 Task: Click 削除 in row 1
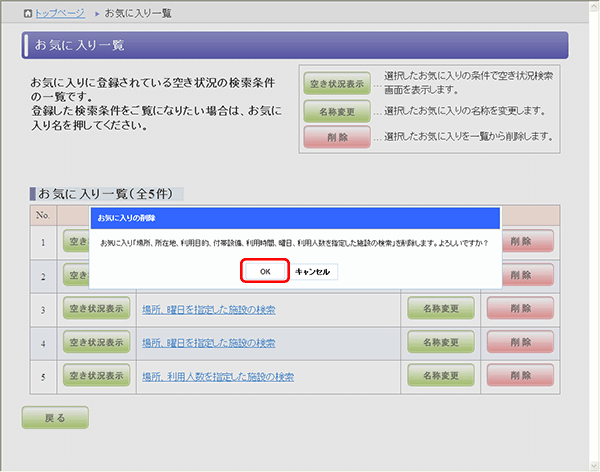(x=527, y=241)
